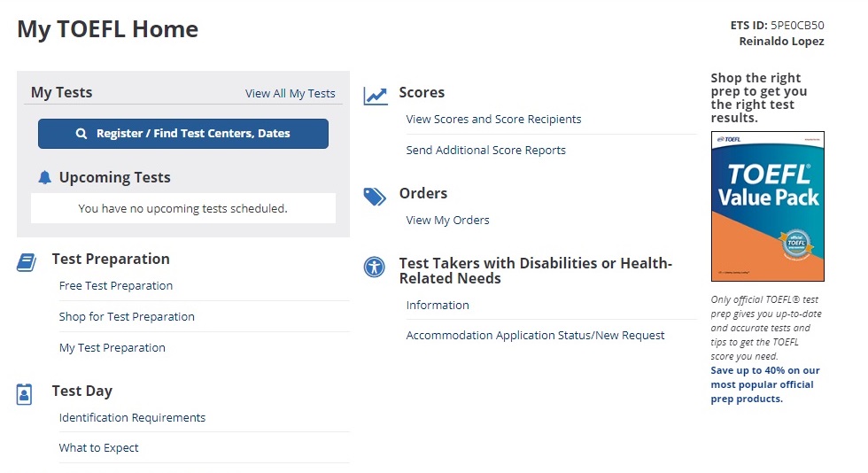This screenshot has width=868, height=473.
Task: Click the Upcoming Tests heading text
Action: pyautogui.click(x=114, y=178)
